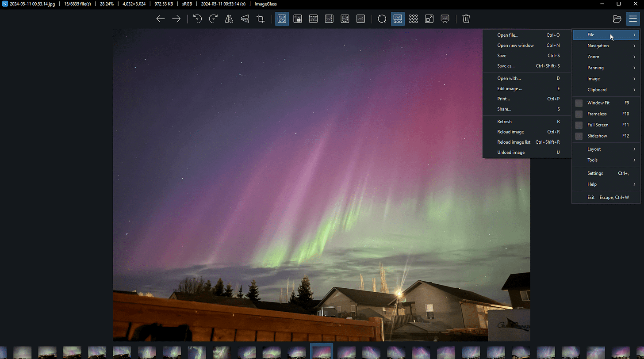Click the sRGB color profile text
Screen dimensions: 644x359
click(x=187, y=4)
